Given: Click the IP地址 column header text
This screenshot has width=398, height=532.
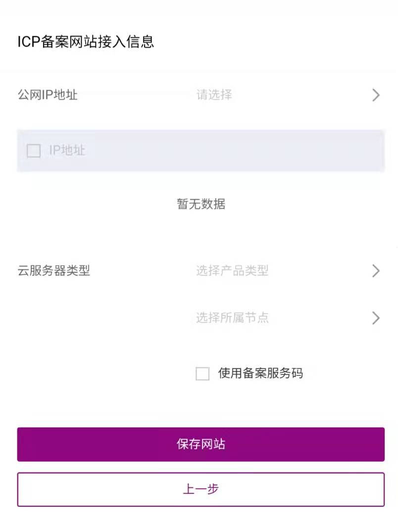Looking at the screenshot, I should (67, 151).
